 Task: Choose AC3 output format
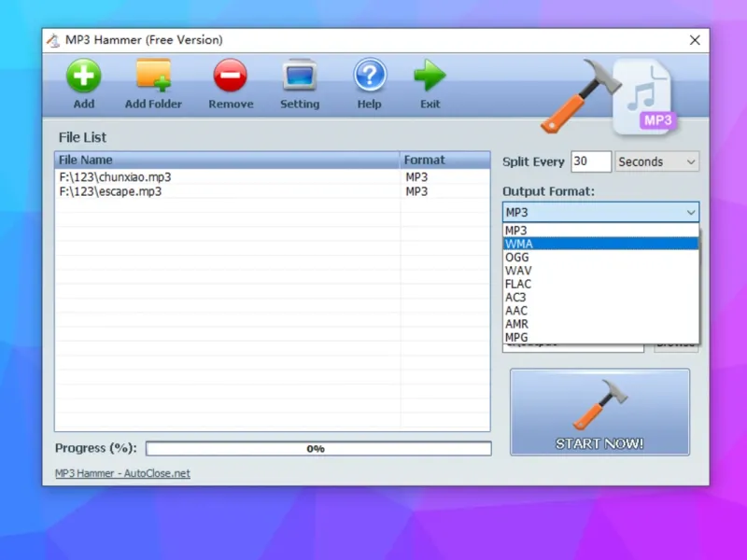[x=600, y=297]
